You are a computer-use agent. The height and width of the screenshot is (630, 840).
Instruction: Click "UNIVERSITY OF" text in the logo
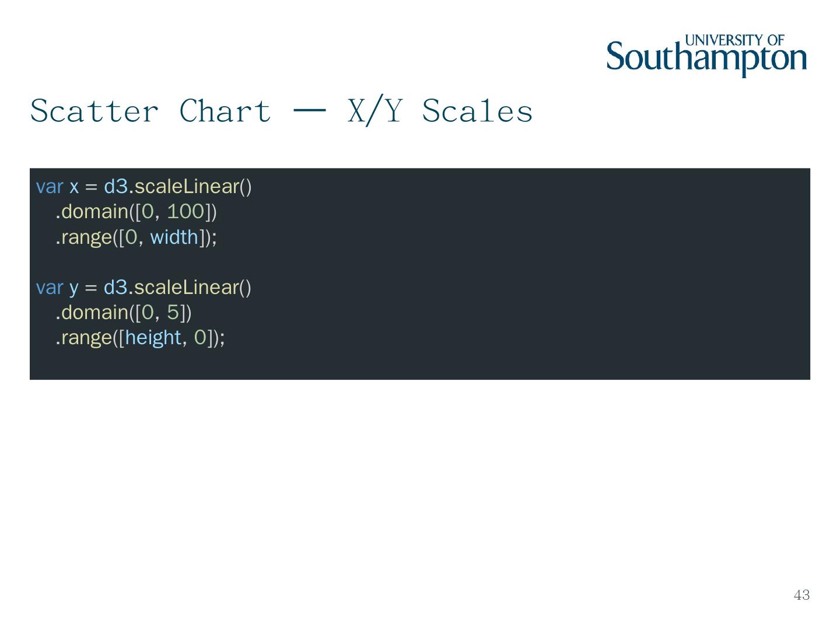(734, 40)
